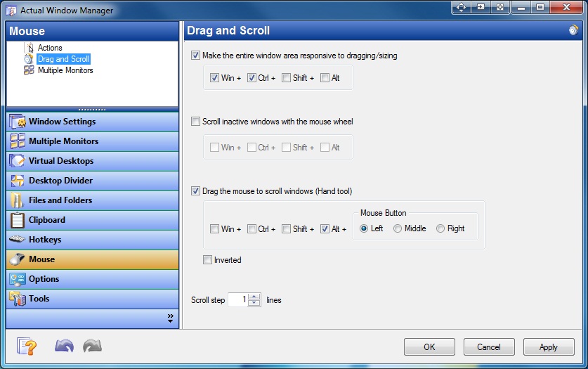This screenshot has height=369, width=588.
Task: Click the Multiple Monitors tree item icon
Action: point(29,70)
